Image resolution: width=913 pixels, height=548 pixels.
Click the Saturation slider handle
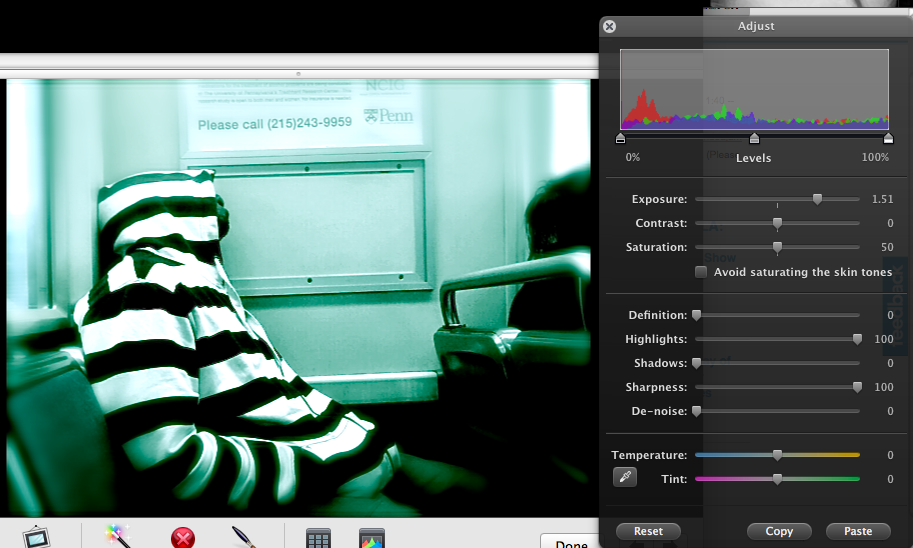coord(777,247)
